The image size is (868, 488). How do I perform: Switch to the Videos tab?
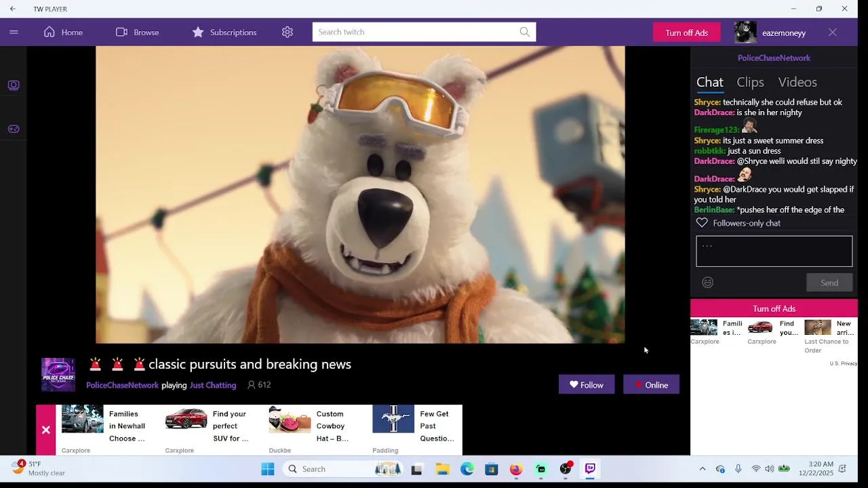797,82
